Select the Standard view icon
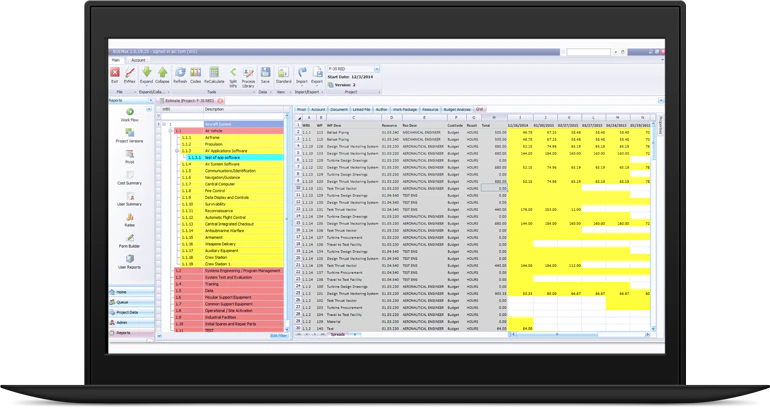This screenshot has width=770, height=408. (x=283, y=72)
